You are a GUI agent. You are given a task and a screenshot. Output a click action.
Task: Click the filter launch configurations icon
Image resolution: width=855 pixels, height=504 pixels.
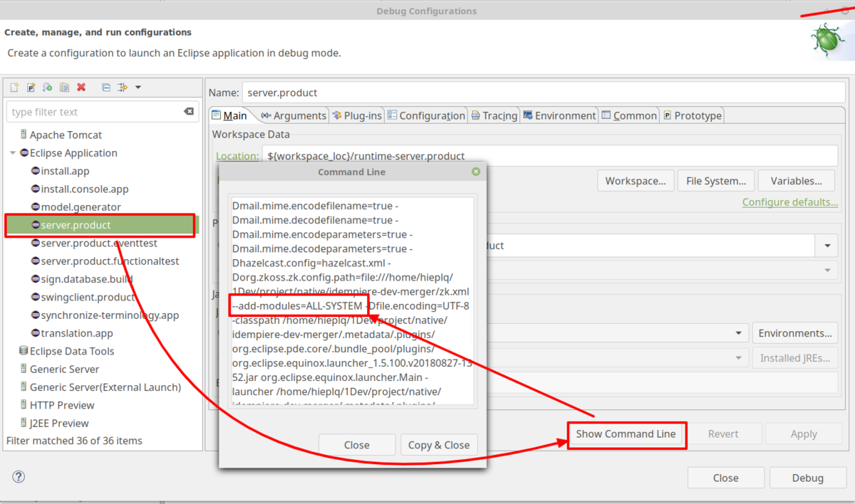(123, 88)
